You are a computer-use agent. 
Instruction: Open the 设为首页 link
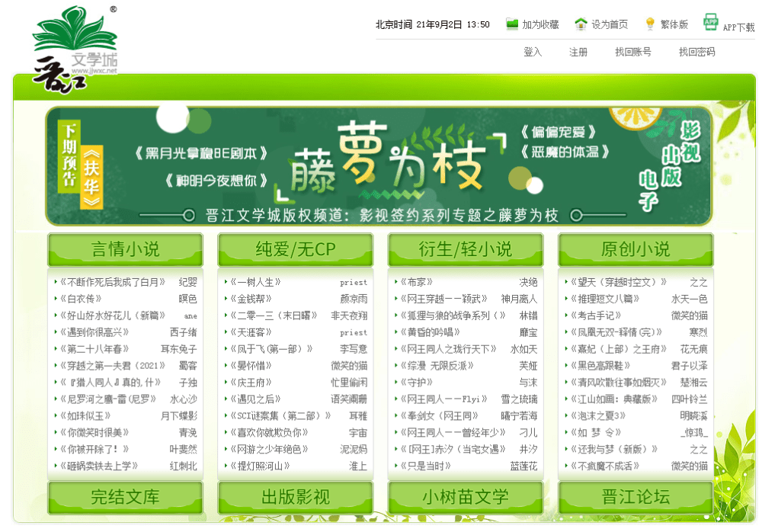(x=610, y=24)
